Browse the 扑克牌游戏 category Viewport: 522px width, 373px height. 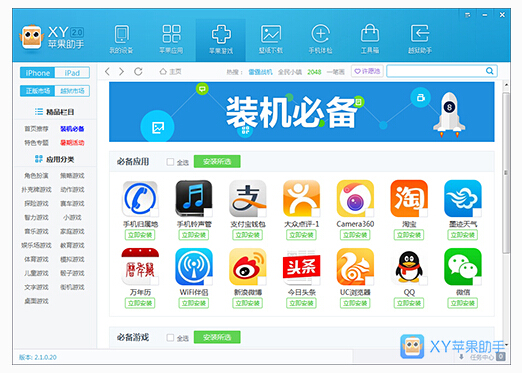(x=36, y=189)
